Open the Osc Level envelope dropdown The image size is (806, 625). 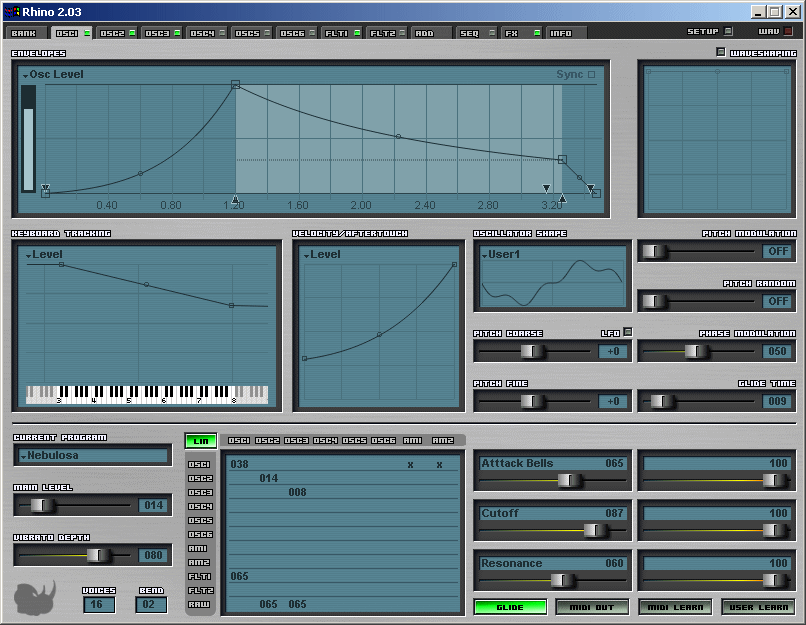click(x=53, y=75)
